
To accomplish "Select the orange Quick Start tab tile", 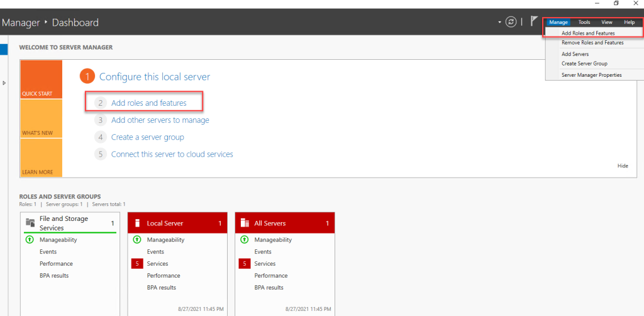I will pos(41,80).
